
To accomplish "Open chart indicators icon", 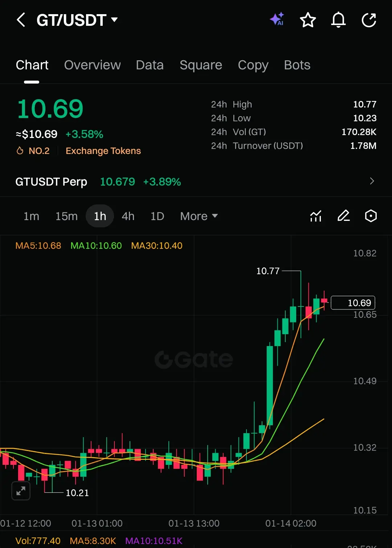I will [316, 216].
